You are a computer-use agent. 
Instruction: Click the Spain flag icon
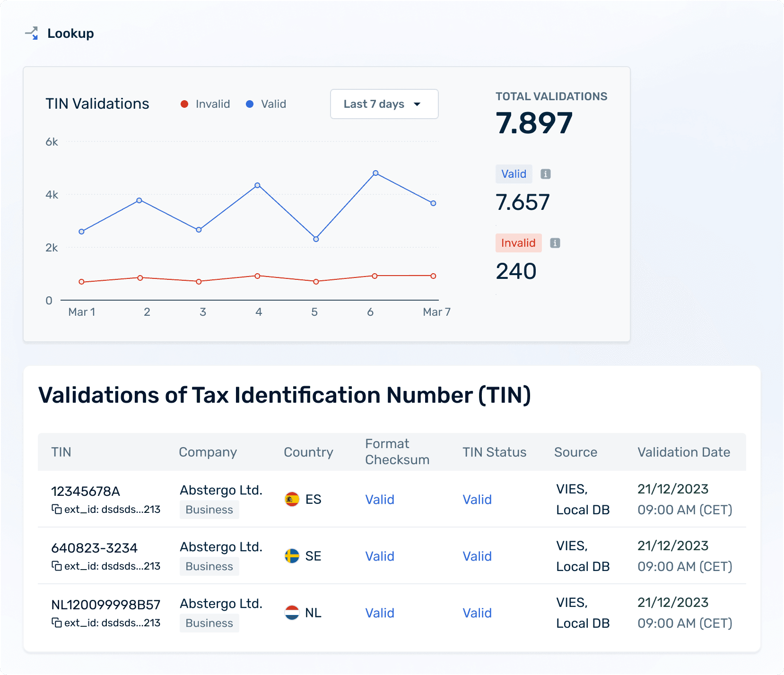pos(292,499)
